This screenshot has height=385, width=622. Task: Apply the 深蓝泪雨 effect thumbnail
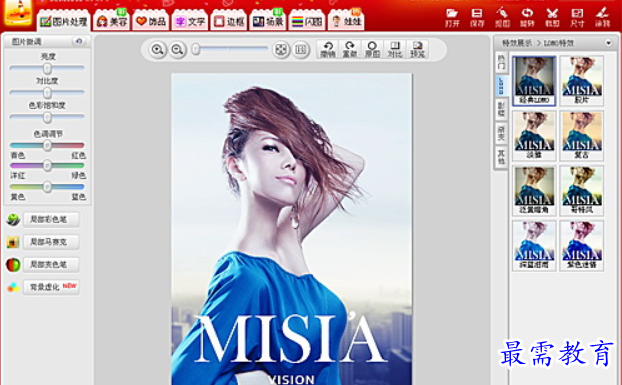coord(534,246)
